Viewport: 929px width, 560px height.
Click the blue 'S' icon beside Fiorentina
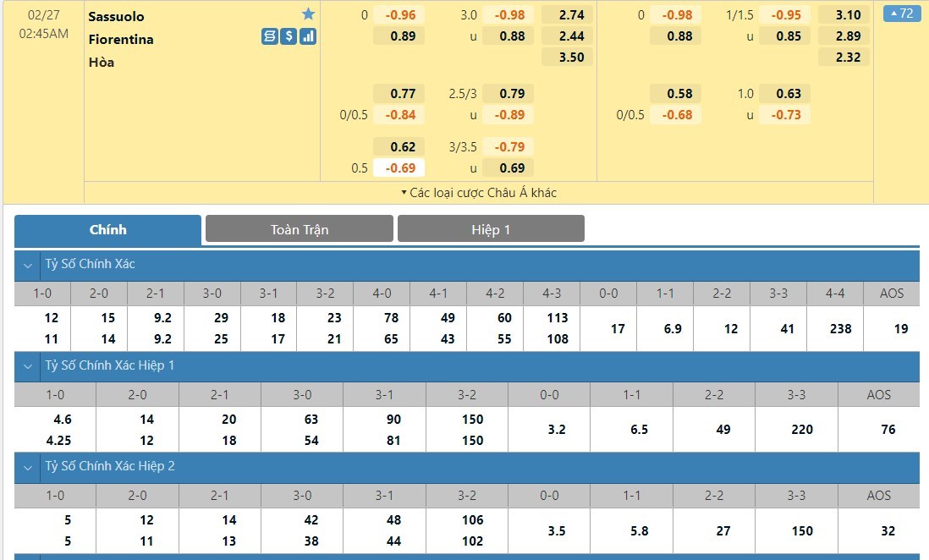coord(269,36)
